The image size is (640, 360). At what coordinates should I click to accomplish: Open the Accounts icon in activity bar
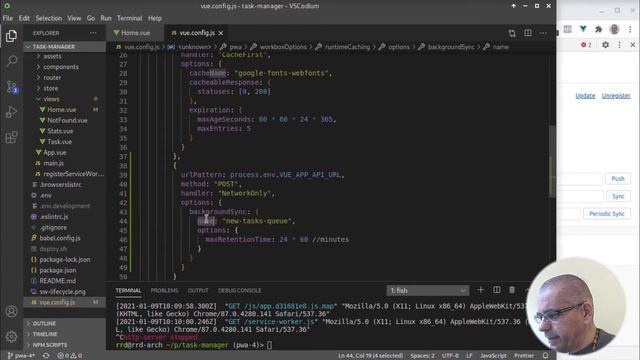[11, 311]
